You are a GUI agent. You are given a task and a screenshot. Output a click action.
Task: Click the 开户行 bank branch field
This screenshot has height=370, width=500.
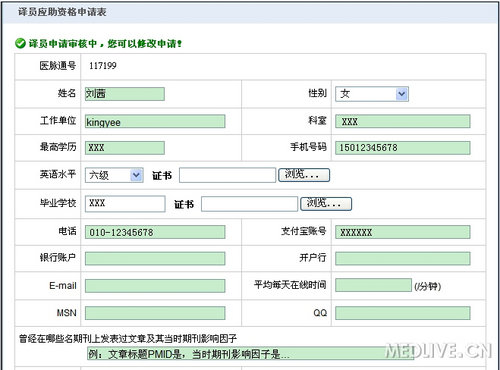tap(403, 259)
